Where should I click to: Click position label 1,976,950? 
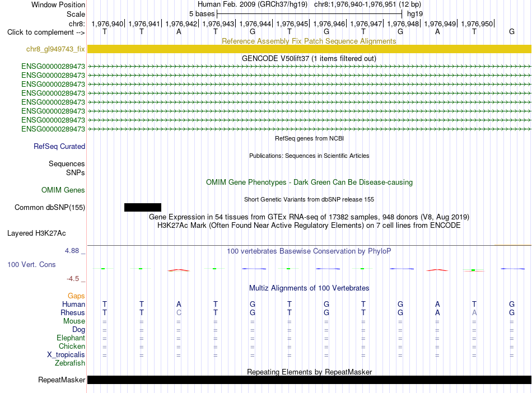pyautogui.click(x=477, y=24)
